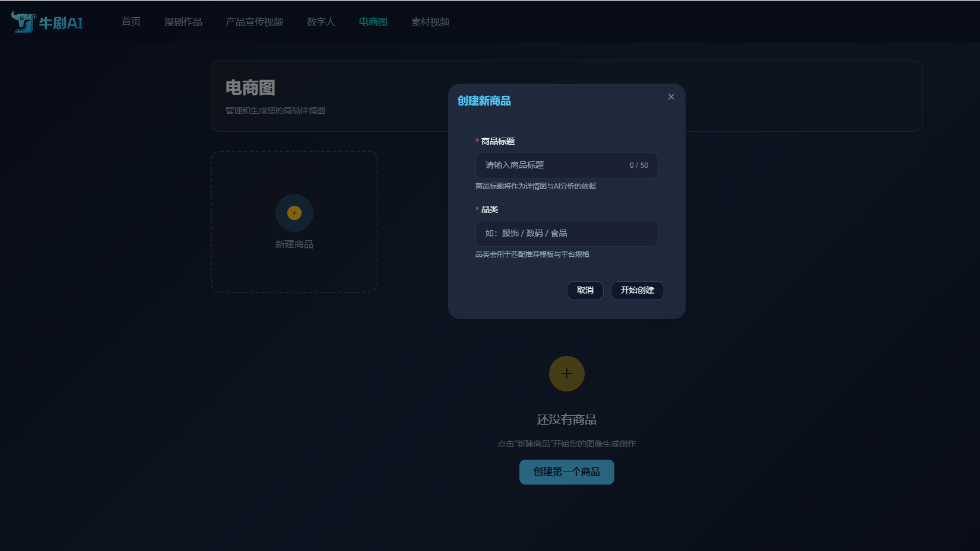
Task: Click the 0 / 50 character counter
Action: click(639, 165)
